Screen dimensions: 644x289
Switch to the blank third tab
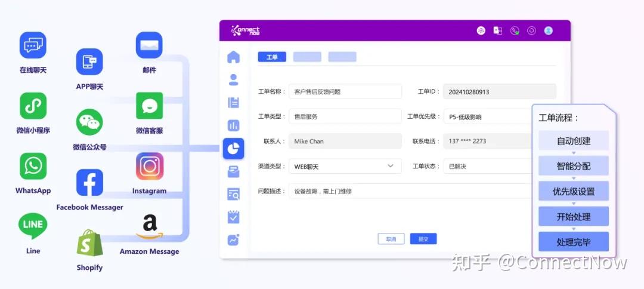[342, 57]
